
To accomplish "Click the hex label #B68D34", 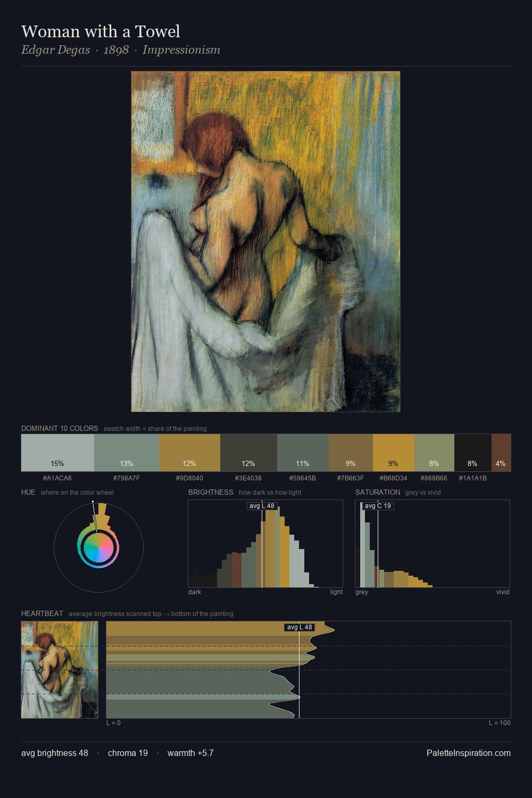I will (x=394, y=478).
